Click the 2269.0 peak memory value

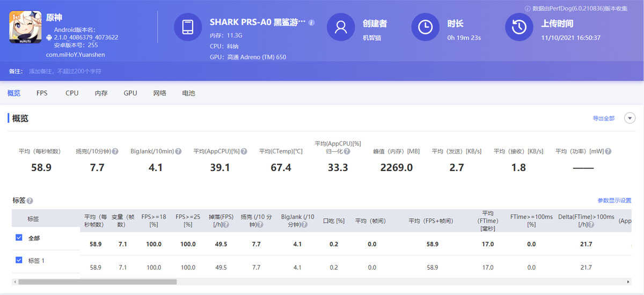pos(397,167)
